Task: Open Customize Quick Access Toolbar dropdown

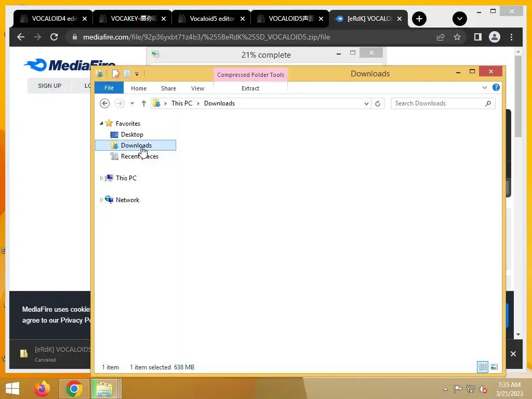Action: click(x=137, y=74)
